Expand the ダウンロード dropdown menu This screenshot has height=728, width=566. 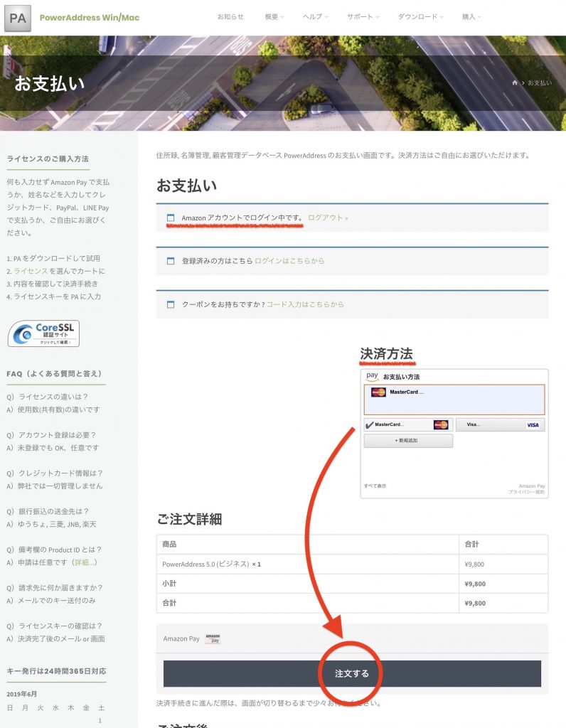pyautogui.click(x=421, y=17)
